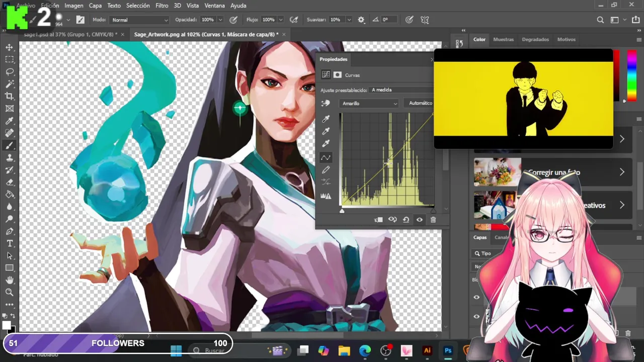Reset Curves adjustment to defaults
This screenshot has height=362, width=644.
[x=406, y=220]
